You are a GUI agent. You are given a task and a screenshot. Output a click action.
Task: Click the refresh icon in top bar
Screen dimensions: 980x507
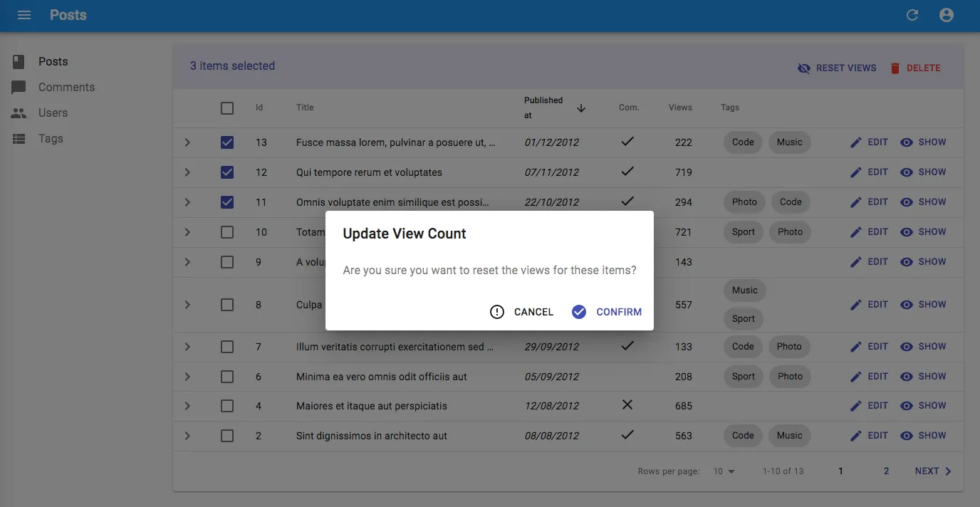[912, 15]
